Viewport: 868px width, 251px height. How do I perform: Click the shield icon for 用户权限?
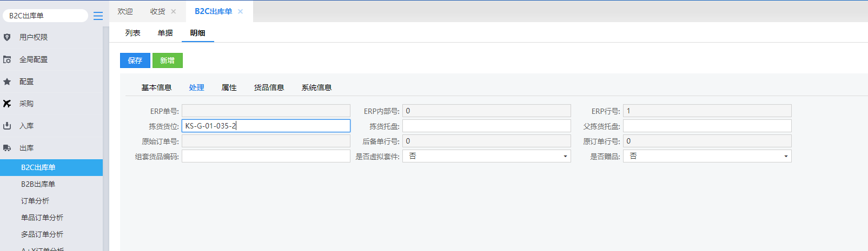(7, 37)
